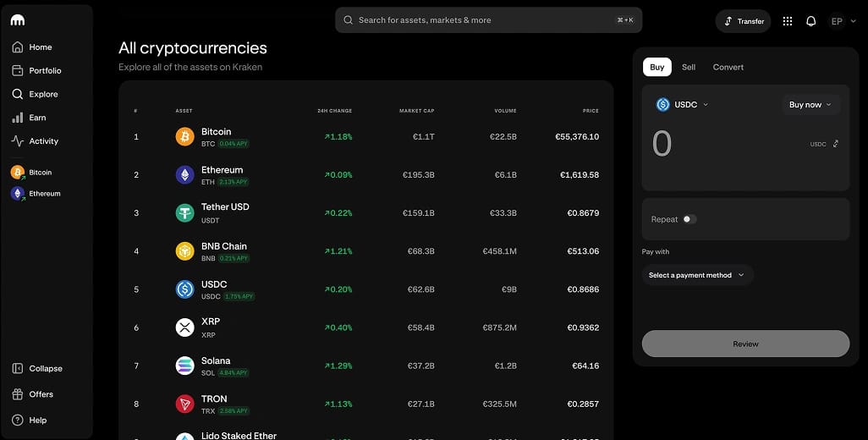
Task: Open the BNB Chain asset name
Action: (x=223, y=246)
